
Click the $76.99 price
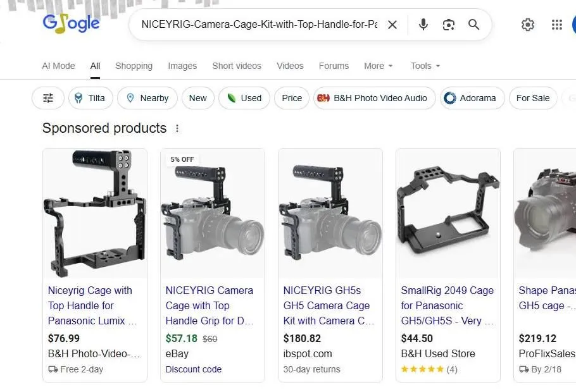(64, 338)
